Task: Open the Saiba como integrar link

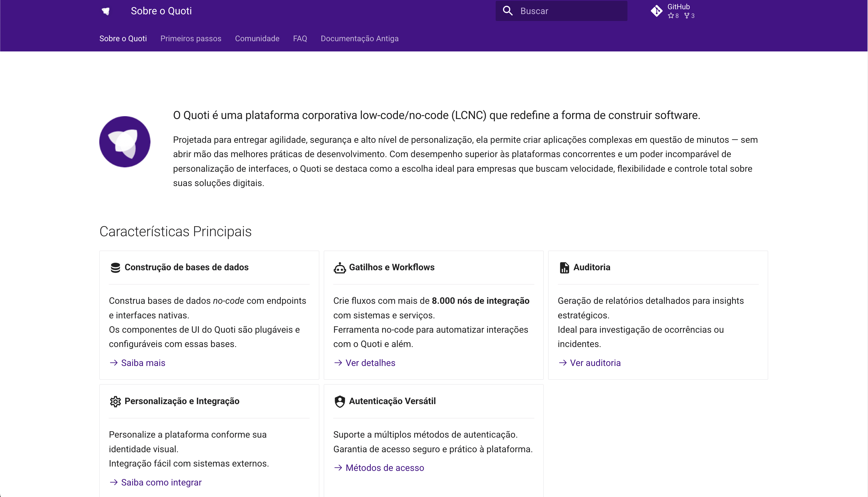Action: coord(161,482)
